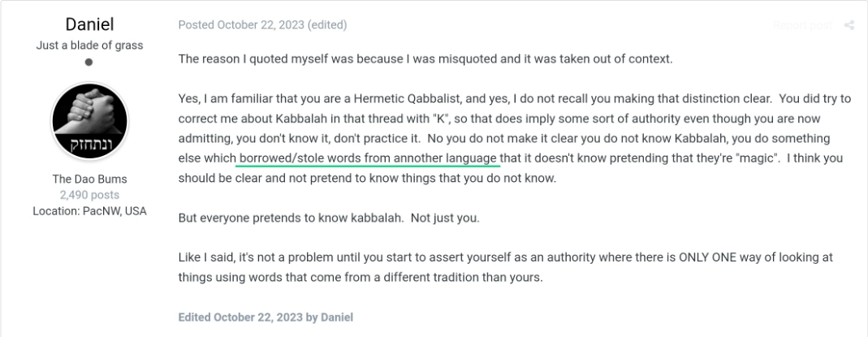Click Daniel in the Edited by footer
The height and width of the screenshot is (337, 868).
tap(337, 317)
